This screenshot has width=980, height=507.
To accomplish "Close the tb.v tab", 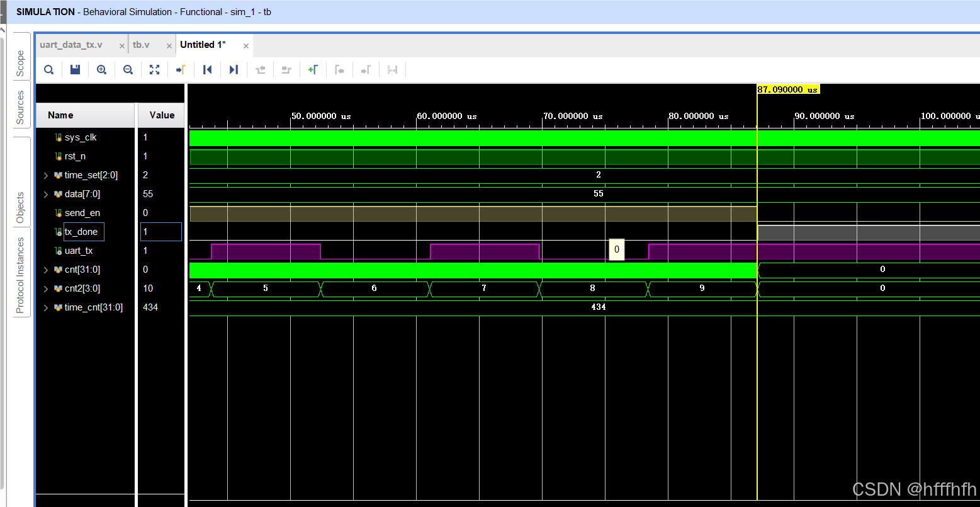I will click(x=169, y=46).
